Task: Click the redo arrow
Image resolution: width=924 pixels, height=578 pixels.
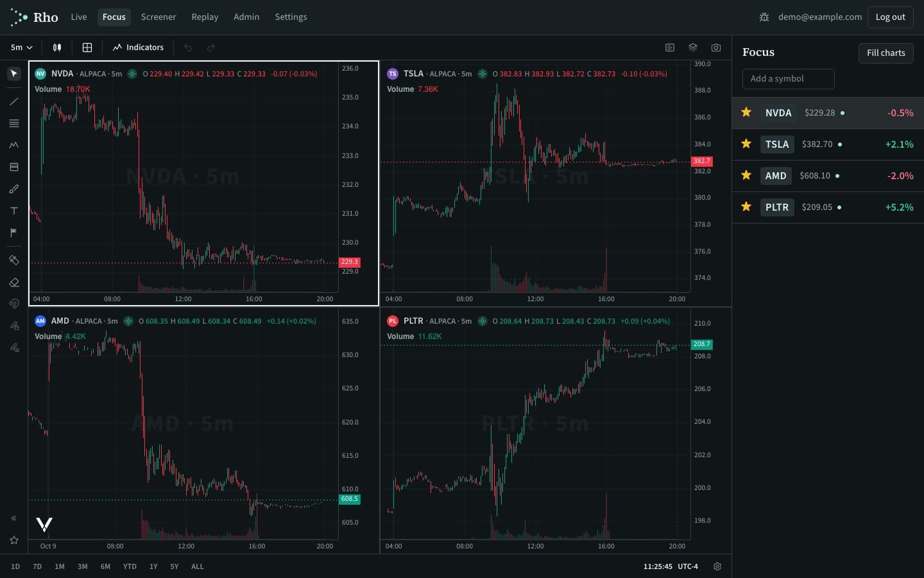Action: click(211, 48)
